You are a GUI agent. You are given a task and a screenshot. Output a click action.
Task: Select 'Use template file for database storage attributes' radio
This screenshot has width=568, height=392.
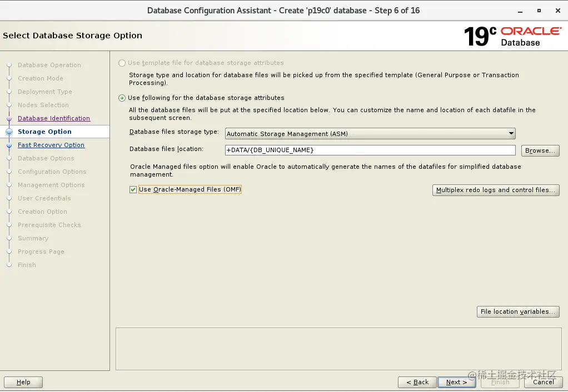tap(122, 63)
